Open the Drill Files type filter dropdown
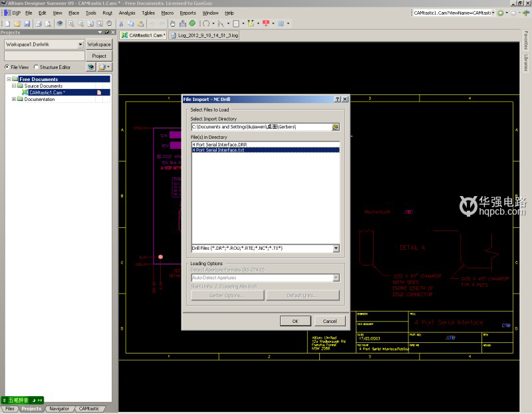Screen dimensions: 532x414 pyautogui.click(x=336, y=248)
